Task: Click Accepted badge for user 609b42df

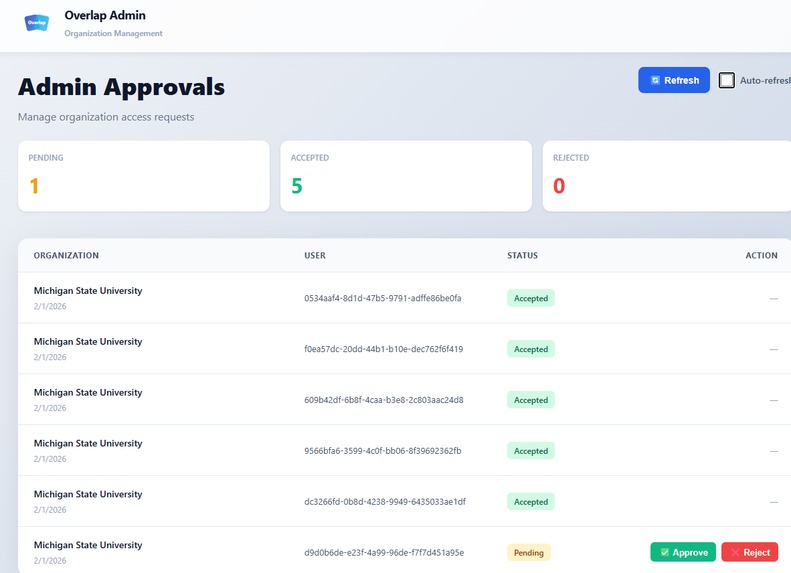Action: [x=531, y=400]
